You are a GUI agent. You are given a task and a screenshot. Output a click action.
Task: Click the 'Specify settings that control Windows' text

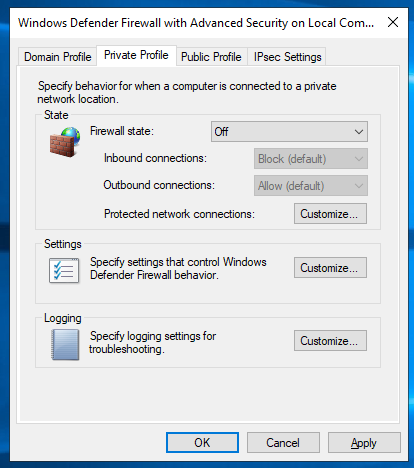[178, 262]
